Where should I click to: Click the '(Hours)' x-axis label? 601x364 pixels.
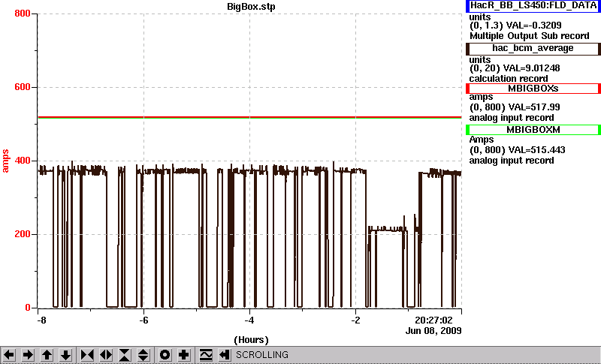point(251,340)
